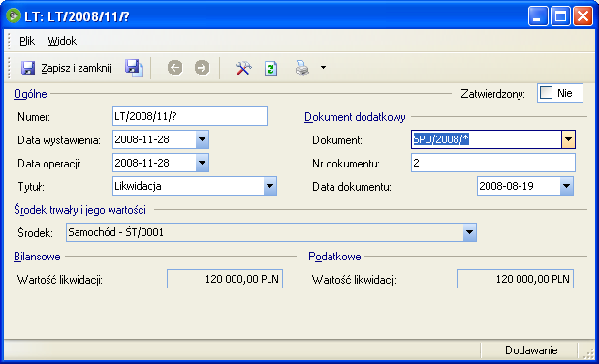Open Data dokumentu date picker arrow

(x=566, y=186)
